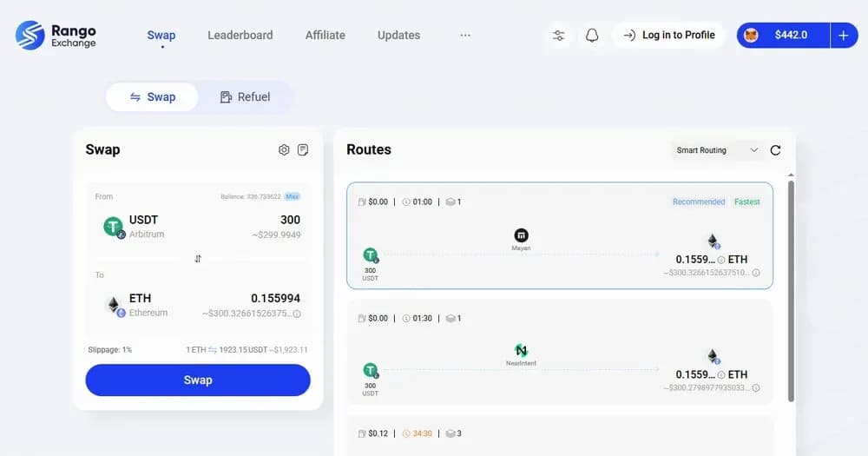868x456 pixels.
Task: Click the blue Swap button
Action: pyautogui.click(x=198, y=380)
